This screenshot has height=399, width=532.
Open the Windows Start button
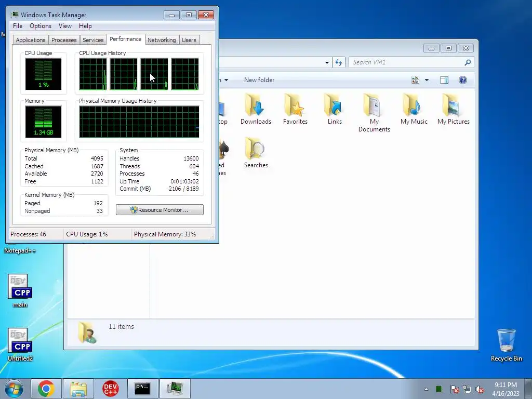coord(14,389)
